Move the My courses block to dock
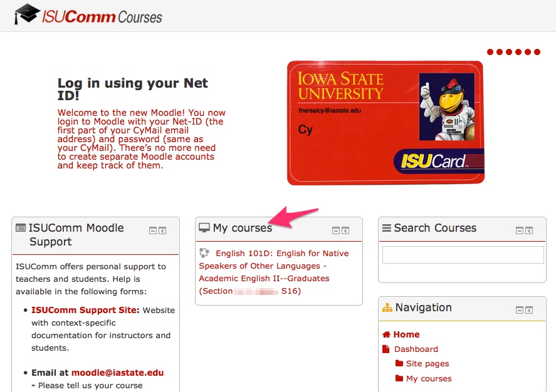Screen dimensions: 556x392 tap(345, 231)
